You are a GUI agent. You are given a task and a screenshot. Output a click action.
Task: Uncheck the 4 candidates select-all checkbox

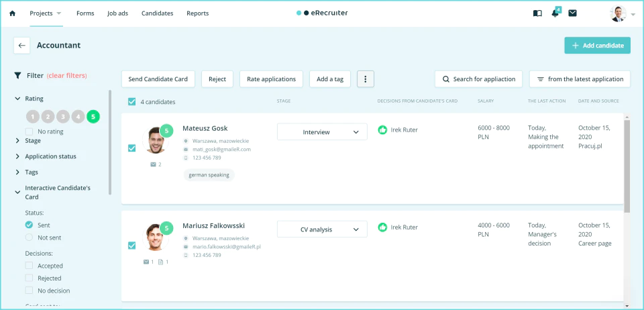[132, 102]
